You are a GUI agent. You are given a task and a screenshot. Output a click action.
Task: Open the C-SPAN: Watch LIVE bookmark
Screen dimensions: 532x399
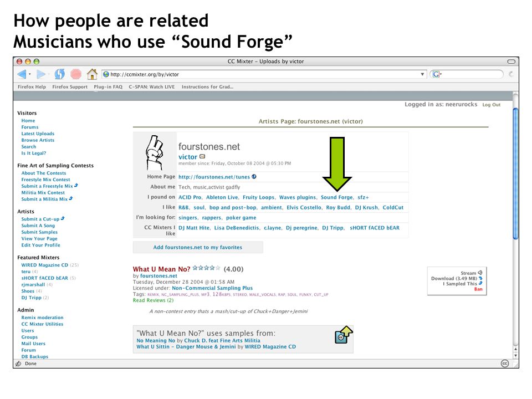point(152,87)
